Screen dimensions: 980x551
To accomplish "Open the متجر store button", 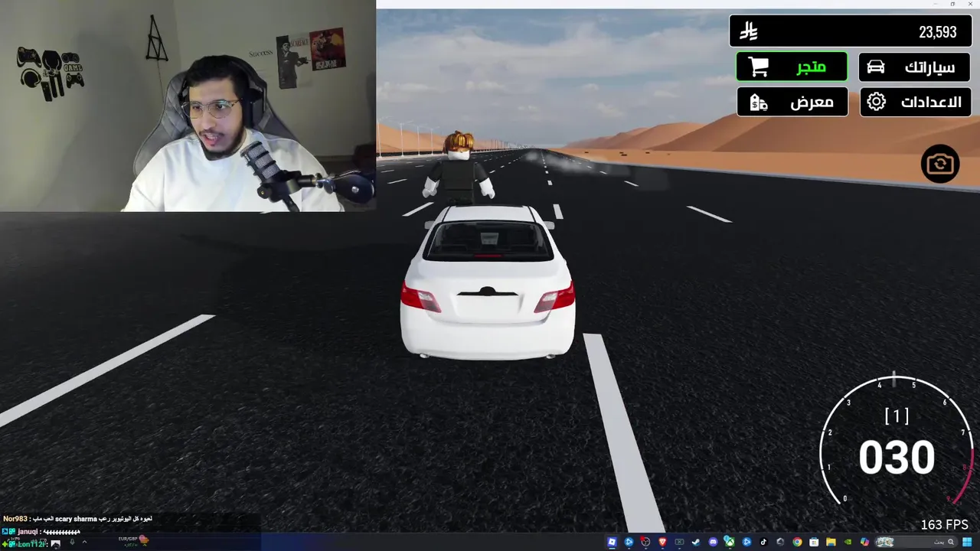I will (x=792, y=67).
